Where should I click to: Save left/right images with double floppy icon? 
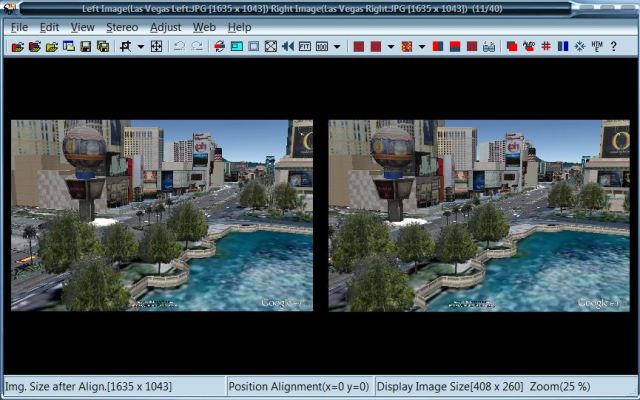click(x=103, y=47)
